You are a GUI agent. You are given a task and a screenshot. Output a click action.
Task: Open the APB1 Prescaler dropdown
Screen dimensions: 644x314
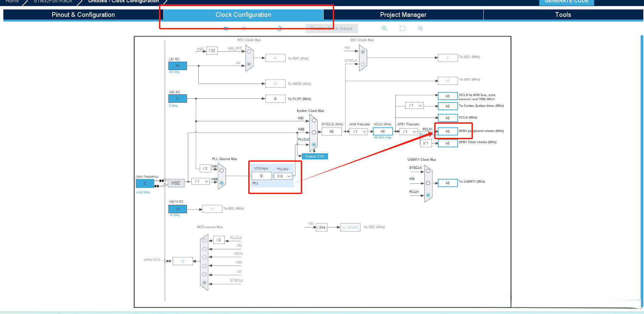(x=409, y=132)
